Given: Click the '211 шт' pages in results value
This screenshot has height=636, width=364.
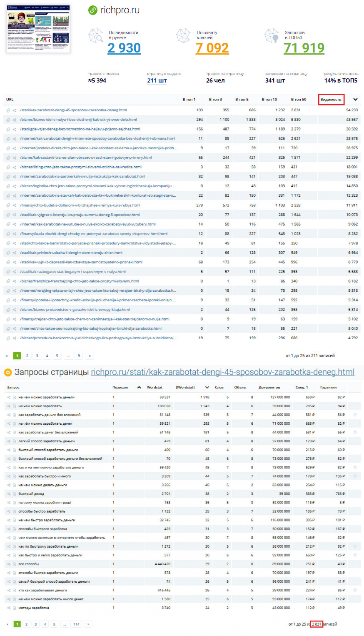Looking at the screenshot, I should 157,81.
